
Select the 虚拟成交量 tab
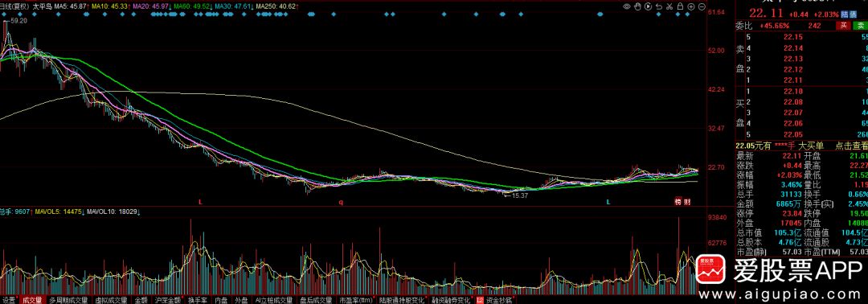pos(111,300)
